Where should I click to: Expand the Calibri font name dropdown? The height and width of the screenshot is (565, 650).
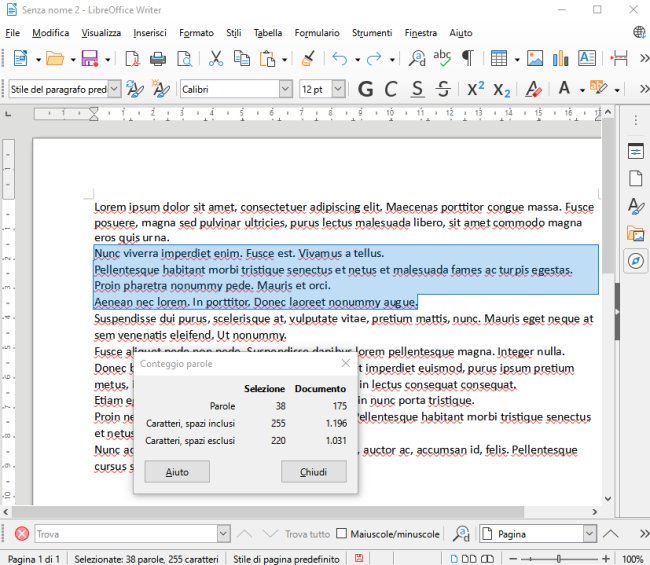coord(286,89)
